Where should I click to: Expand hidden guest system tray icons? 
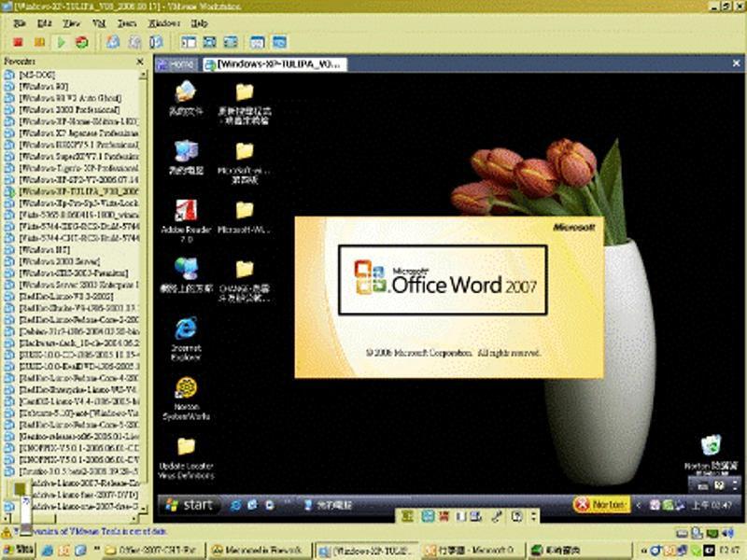tap(639, 505)
